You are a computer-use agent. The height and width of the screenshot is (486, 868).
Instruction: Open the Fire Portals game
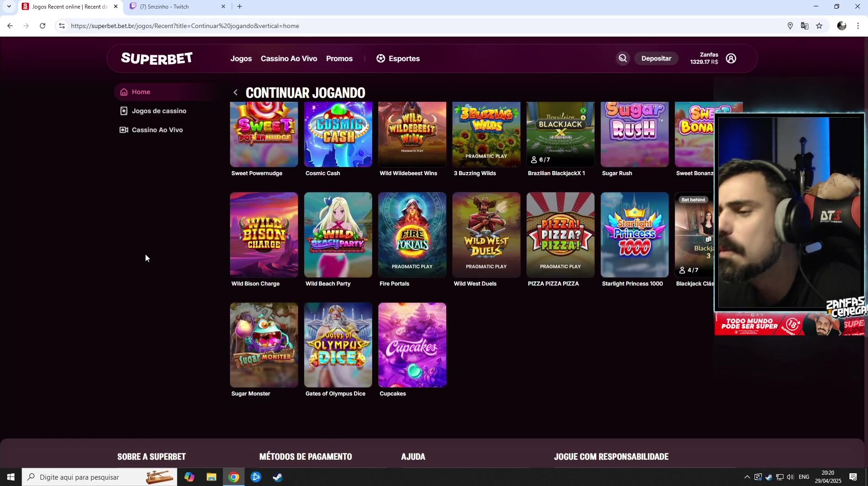[412, 235]
